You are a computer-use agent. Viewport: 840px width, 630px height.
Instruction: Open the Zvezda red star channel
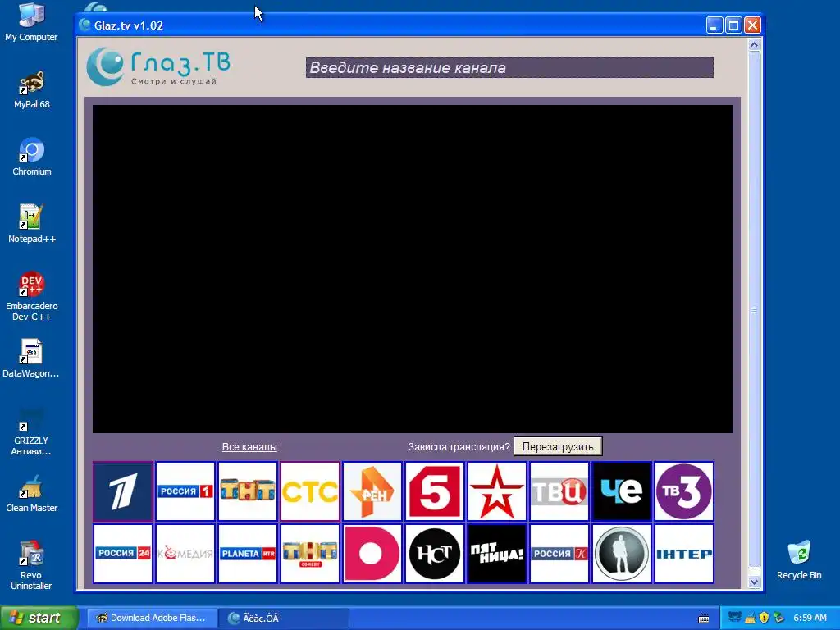[x=496, y=491]
